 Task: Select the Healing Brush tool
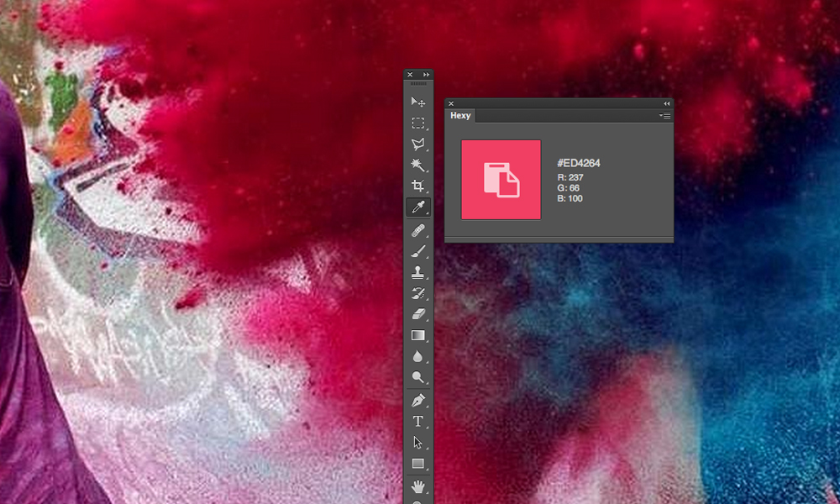pos(417,230)
